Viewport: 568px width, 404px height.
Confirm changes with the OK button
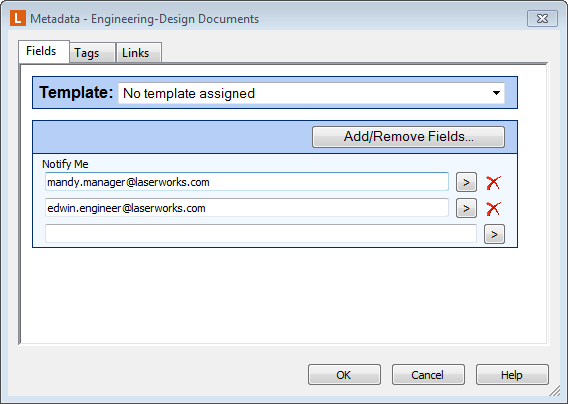(344, 375)
